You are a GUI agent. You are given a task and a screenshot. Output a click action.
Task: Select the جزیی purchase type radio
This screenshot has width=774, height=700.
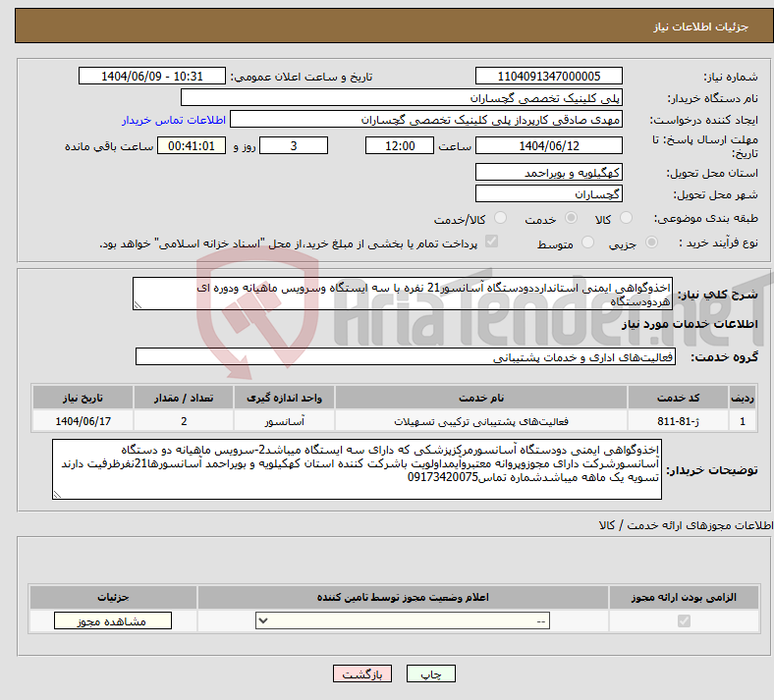651,242
